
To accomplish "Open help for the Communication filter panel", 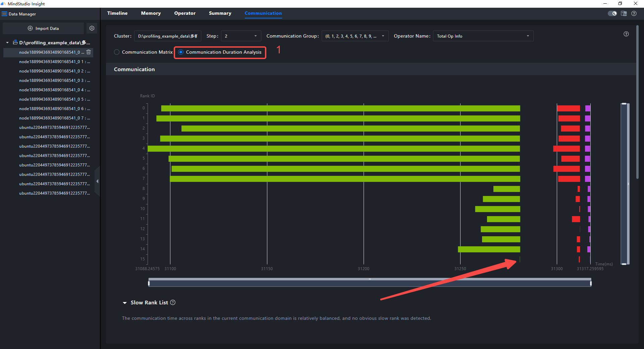I will click(x=626, y=34).
